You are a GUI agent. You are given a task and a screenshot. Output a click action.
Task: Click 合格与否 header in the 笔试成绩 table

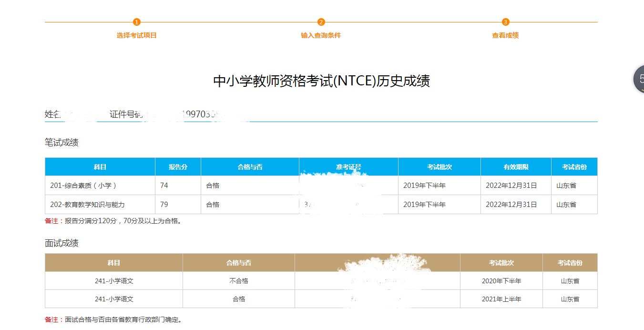[250, 167]
